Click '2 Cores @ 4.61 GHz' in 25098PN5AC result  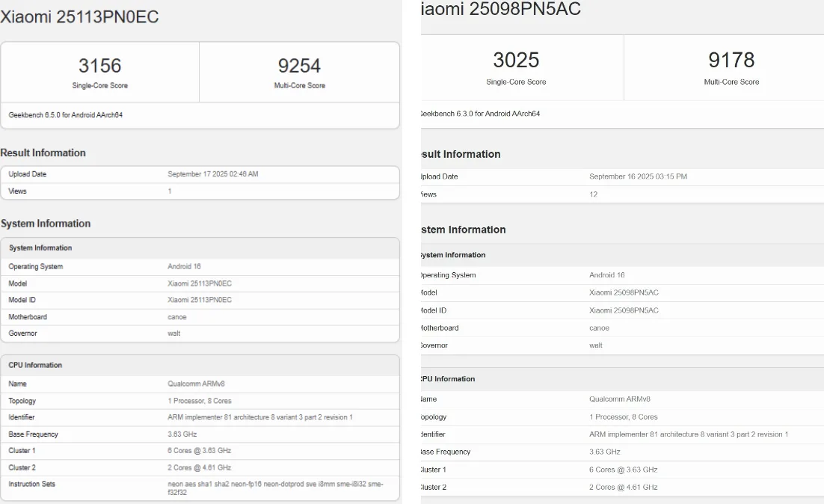click(624, 488)
